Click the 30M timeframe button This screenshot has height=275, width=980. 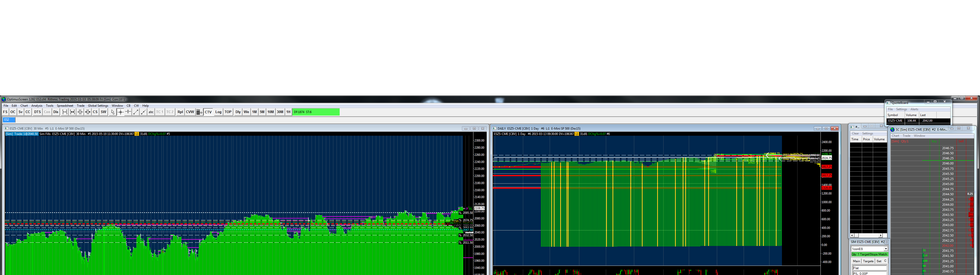pos(280,112)
